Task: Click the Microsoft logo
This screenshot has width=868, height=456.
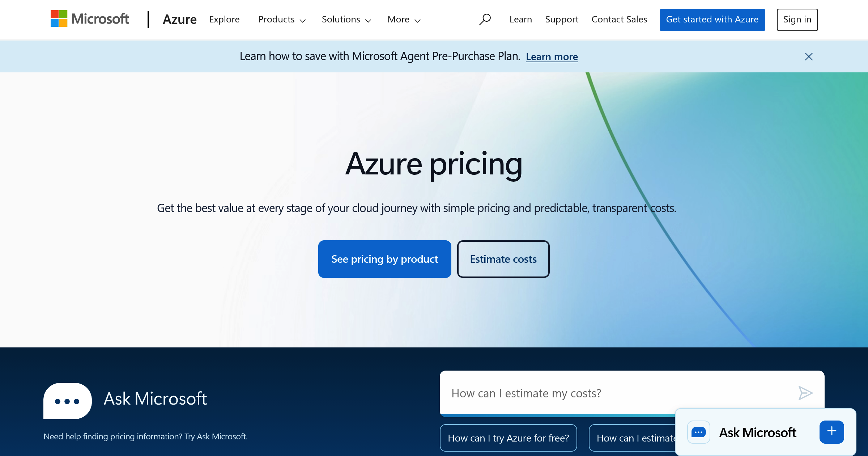Action: (x=90, y=19)
